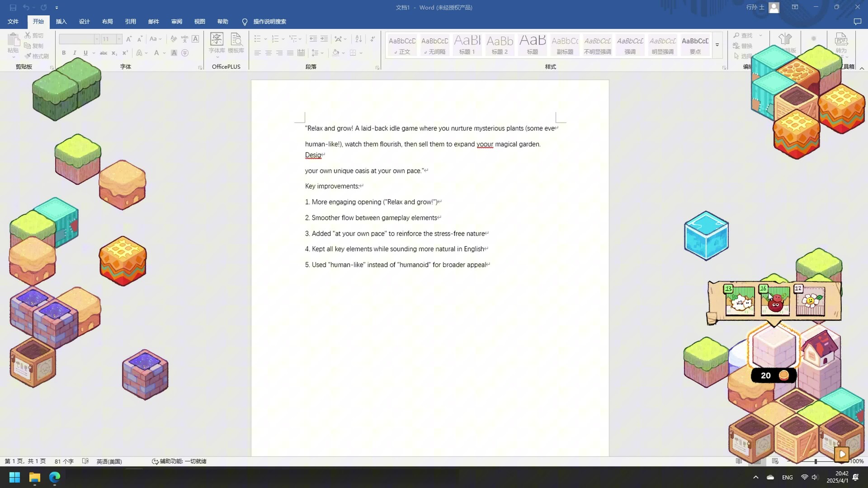Screen dimensions: 868x488
Task: Center align the paragraph text
Action: click(x=269, y=53)
